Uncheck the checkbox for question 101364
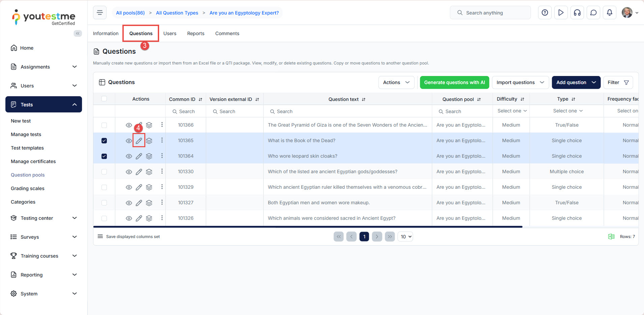 (x=104, y=156)
